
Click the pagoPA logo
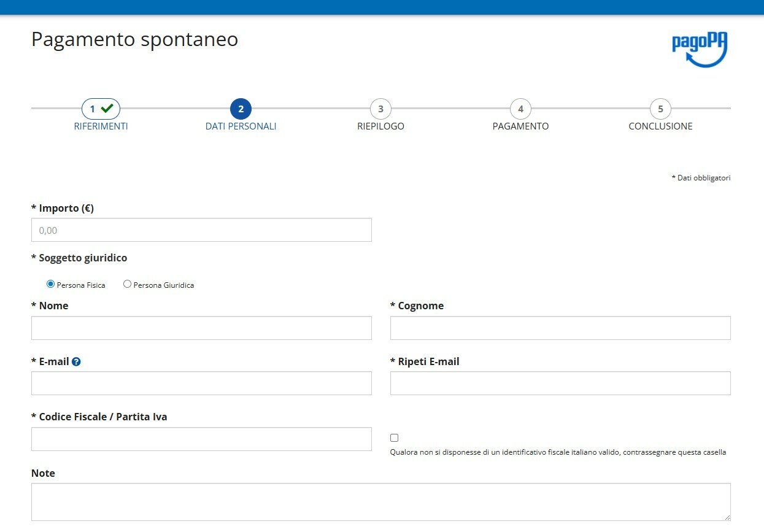[x=700, y=50]
